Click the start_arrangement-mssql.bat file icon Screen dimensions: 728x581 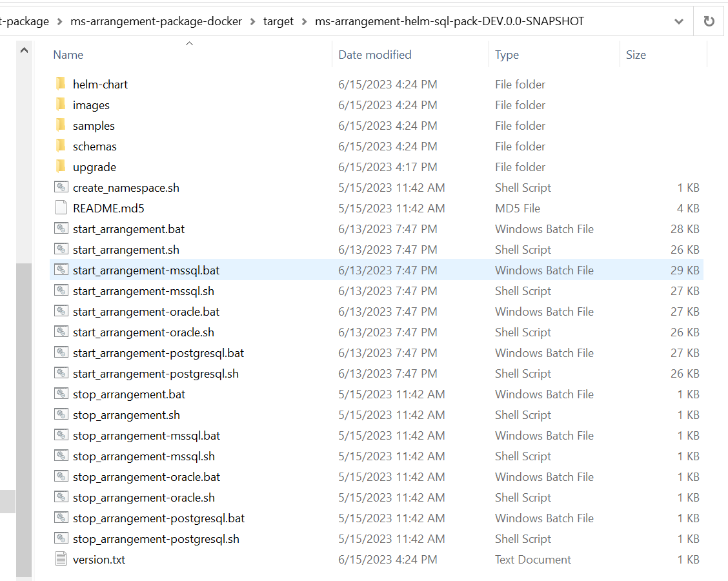click(x=61, y=270)
